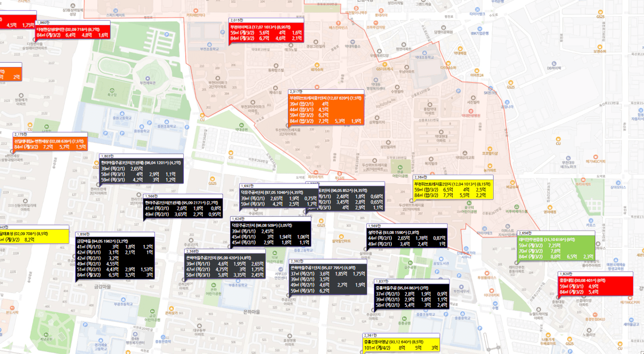This screenshot has width=644, height=354.
Task: Click the 꿈빛도서관 library icon
Action: click(441, 259)
